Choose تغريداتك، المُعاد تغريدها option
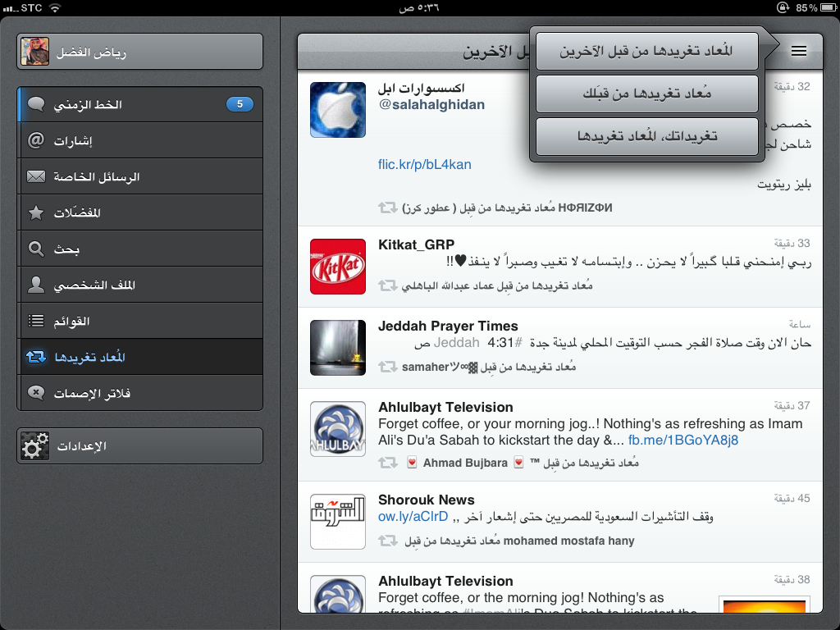 point(646,136)
